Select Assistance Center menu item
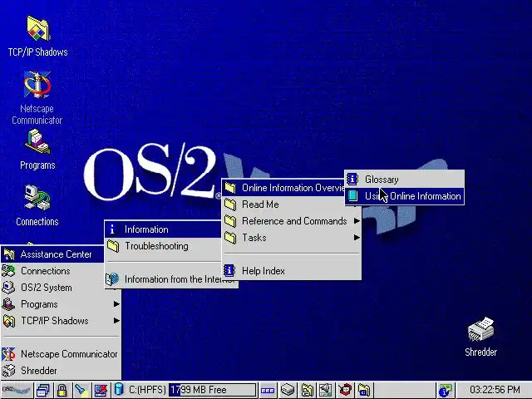Viewport: 532px width, 399px height. tap(53, 254)
